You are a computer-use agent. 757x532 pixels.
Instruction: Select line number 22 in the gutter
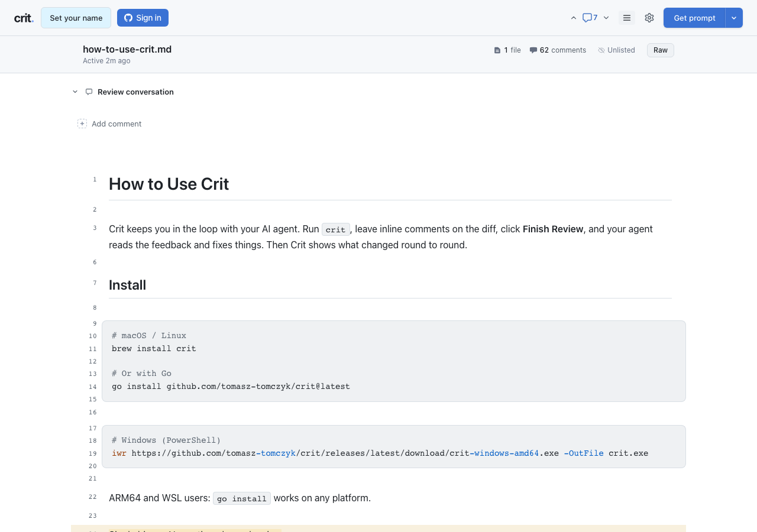93,497
